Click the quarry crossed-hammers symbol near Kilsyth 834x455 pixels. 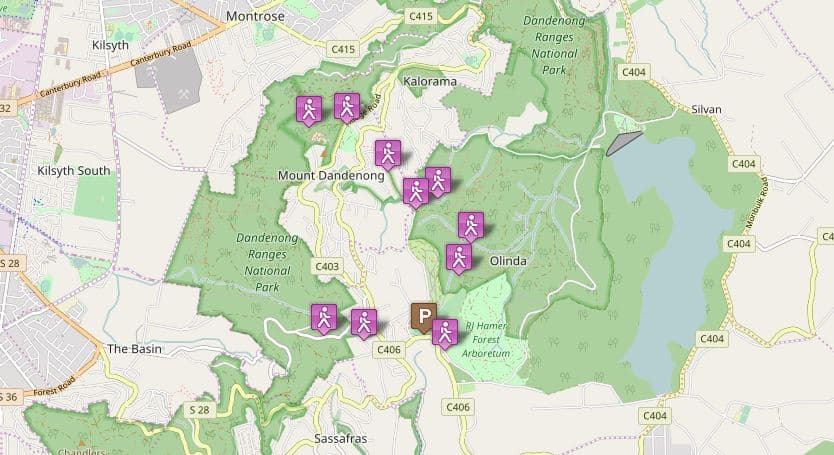182,93
